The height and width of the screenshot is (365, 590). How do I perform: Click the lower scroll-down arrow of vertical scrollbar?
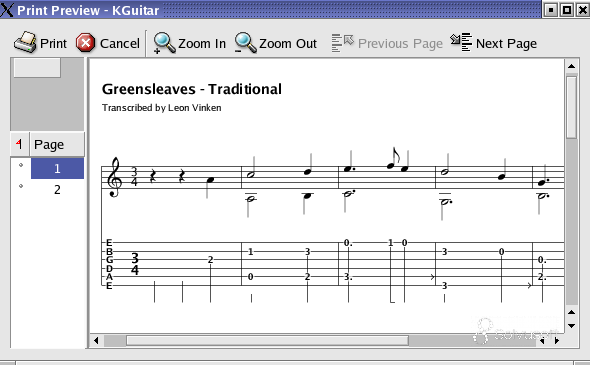click(572, 326)
